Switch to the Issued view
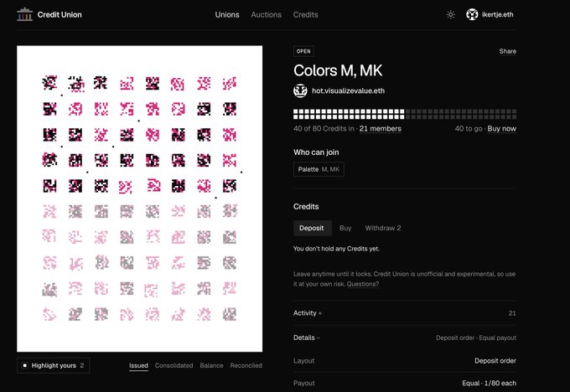Viewport: 570px width, 392px height. (x=138, y=365)
